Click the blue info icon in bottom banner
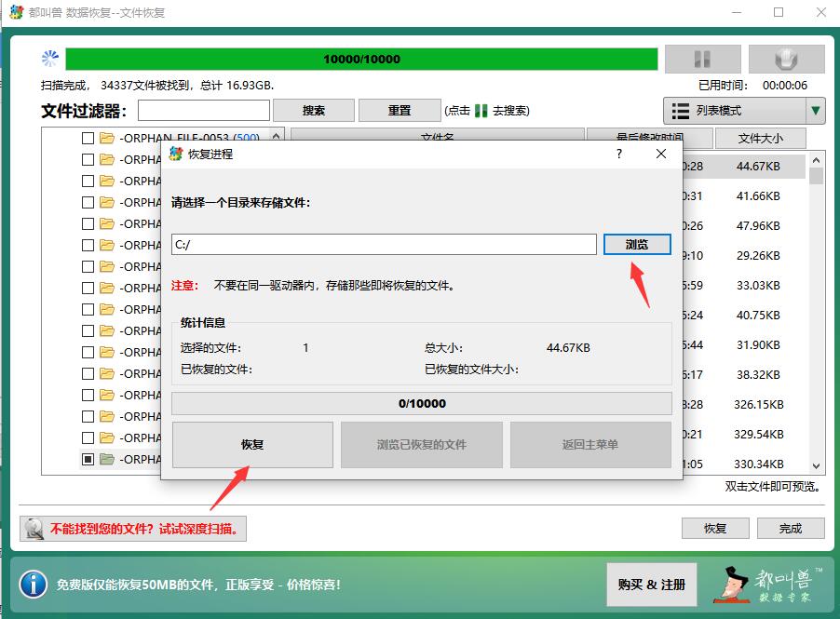The width and height of the screenshot is (840, 619). (x=34, y=585)
